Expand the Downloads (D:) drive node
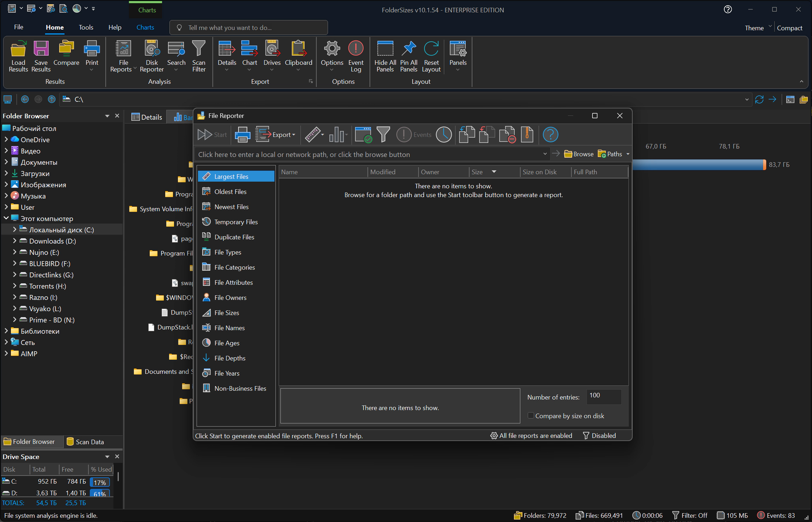812x522 pixels. tap(14, 241)
